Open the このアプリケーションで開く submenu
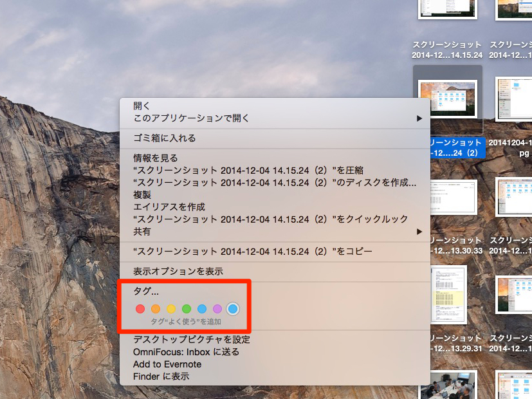532x399 pixels. point(275,118)
